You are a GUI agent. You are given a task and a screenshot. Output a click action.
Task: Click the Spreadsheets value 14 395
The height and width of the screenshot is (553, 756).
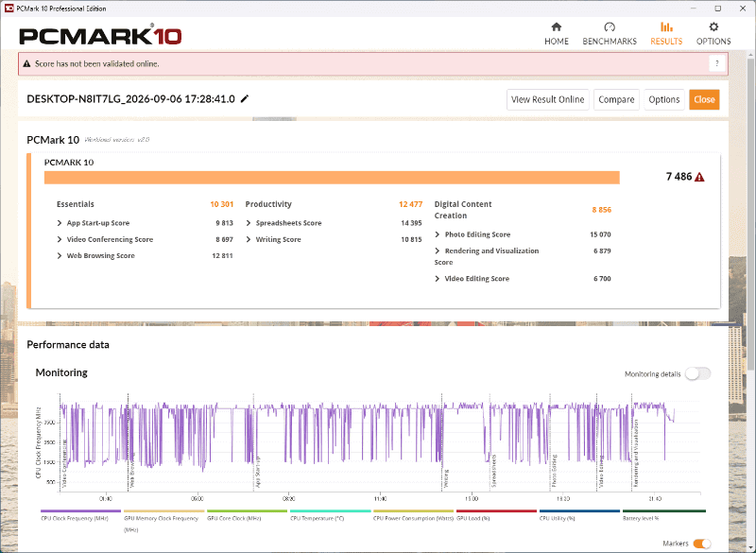(411, 223)
